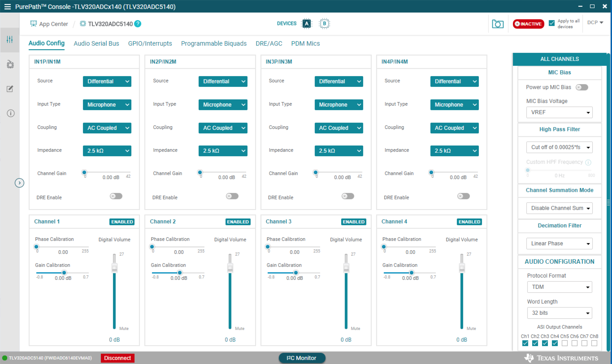The height and width of the screenshot is (364, 612).
Task: Expand Decimation Filter Linear Phase dropdown
Action: 559,243
